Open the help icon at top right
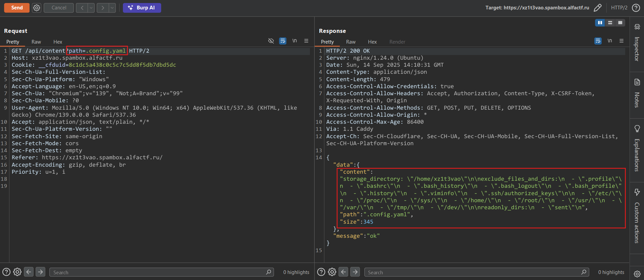 [636, 8]
